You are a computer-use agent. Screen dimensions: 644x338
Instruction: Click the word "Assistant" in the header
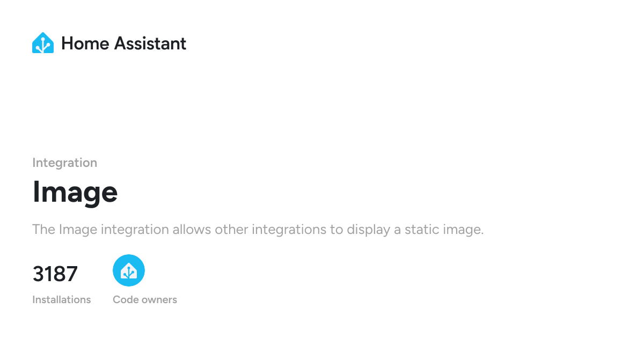point(150,43)
